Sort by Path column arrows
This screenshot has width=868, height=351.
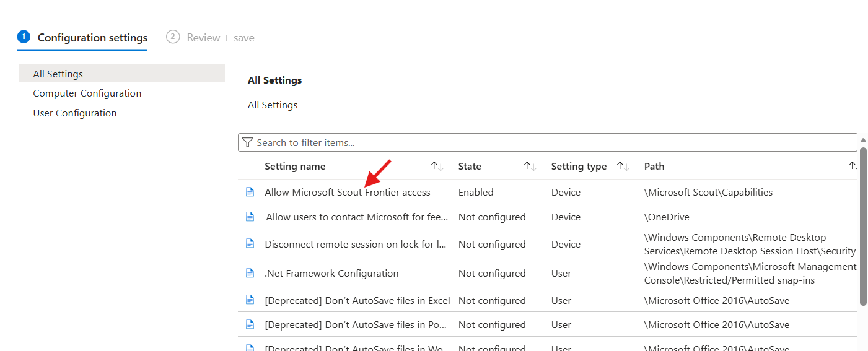(x=853, y=166)
